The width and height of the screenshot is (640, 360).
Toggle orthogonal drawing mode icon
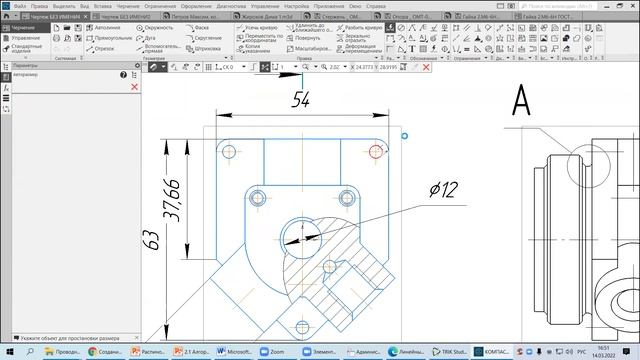click(x=253, y=67)
